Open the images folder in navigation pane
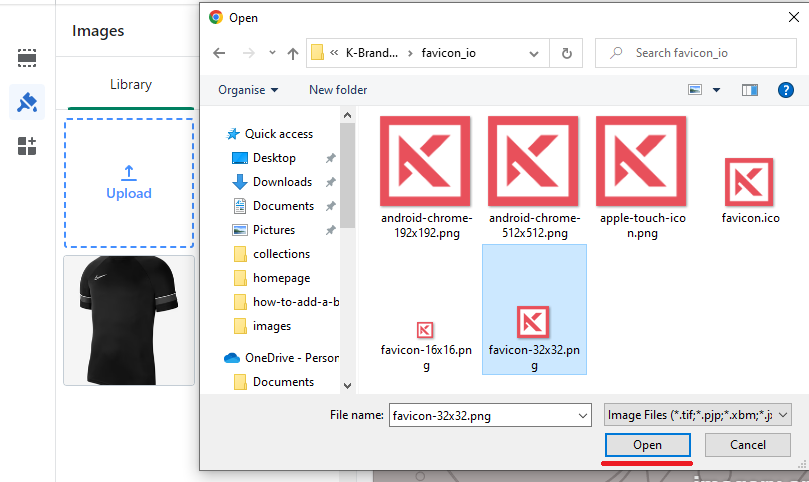Screen dimensions: 809x482 271,326
